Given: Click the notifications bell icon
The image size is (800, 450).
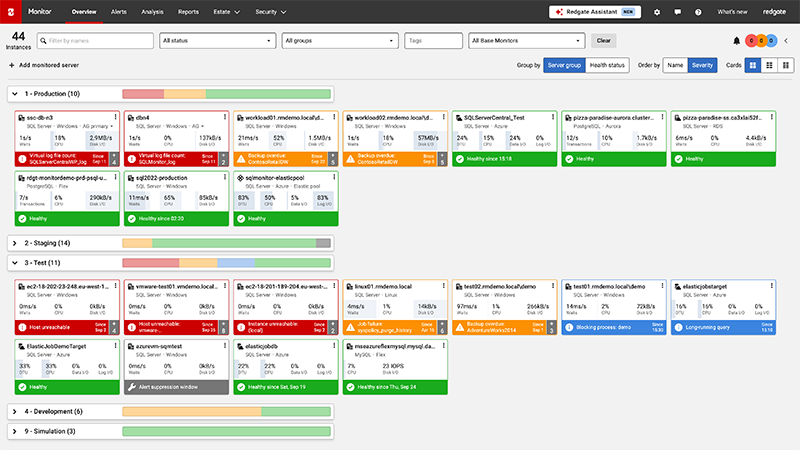Looking at the screenshot, I should tap(736, 41).
